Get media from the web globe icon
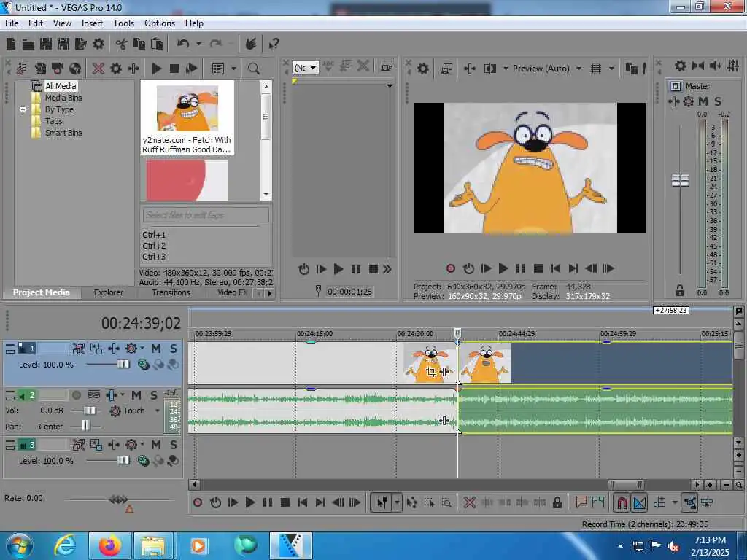Image resolution: width=747 pixels, height=560 pixels. click(x=75, y=69)
